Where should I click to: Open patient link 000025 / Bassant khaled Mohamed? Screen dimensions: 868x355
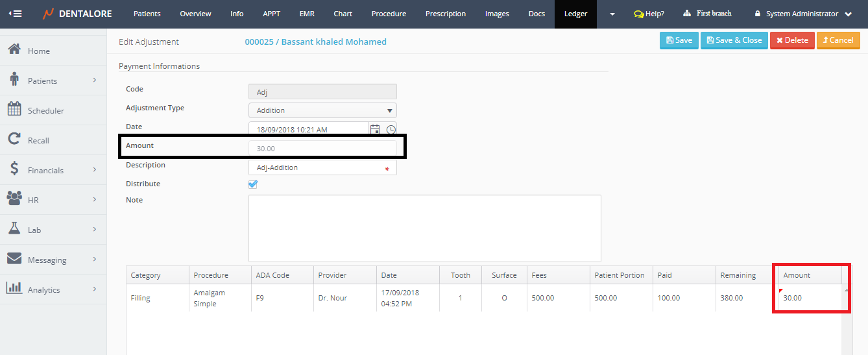point(315,42)
